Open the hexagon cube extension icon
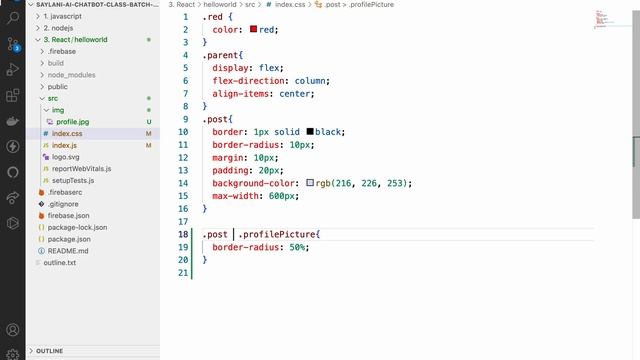The width and height of the screenshot is (640, 360). coord(13,223)
